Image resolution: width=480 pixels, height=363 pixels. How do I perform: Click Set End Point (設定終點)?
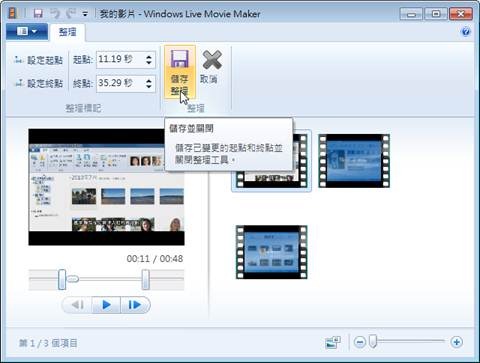click(x=39, y=83)
